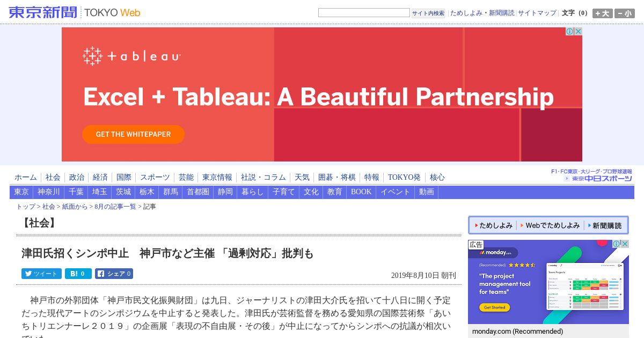
Task: Select 千葉 regional tab
Action: pos(76,192)
